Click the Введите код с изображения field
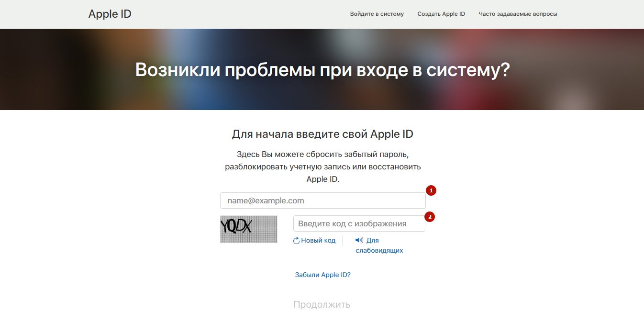 pyautogui.click(x=359, y=223)
